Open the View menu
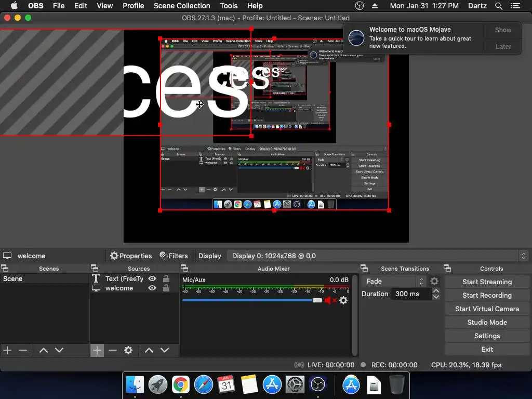This screenshot has height=399, width=532. [104, 6]
